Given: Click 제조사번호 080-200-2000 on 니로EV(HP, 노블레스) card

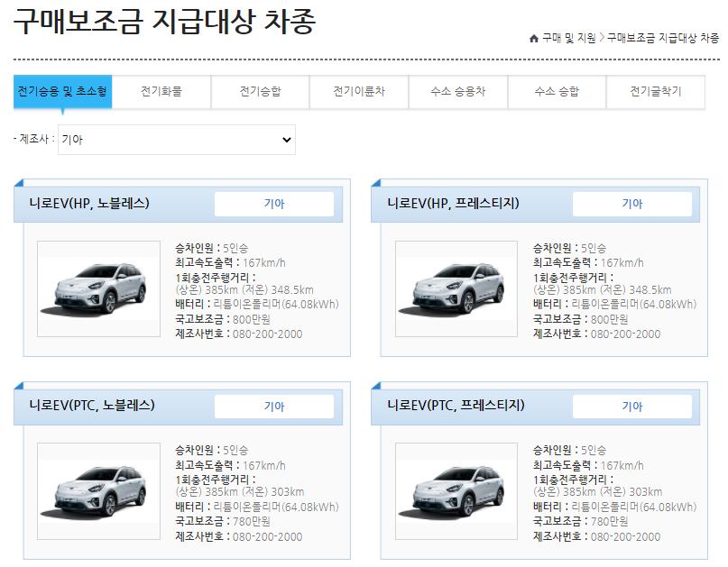Looking at the screenshot, I should (x=239, y=334).
